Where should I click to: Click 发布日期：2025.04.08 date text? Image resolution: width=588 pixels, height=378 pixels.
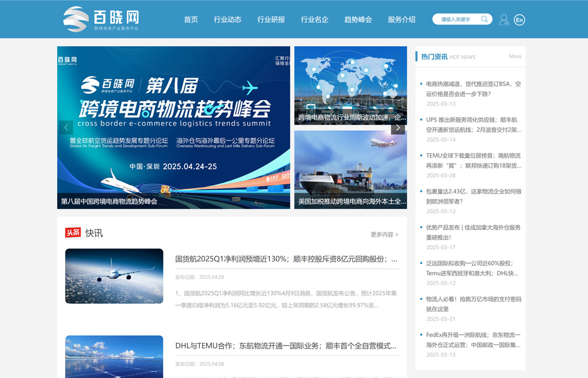[199, 364]
